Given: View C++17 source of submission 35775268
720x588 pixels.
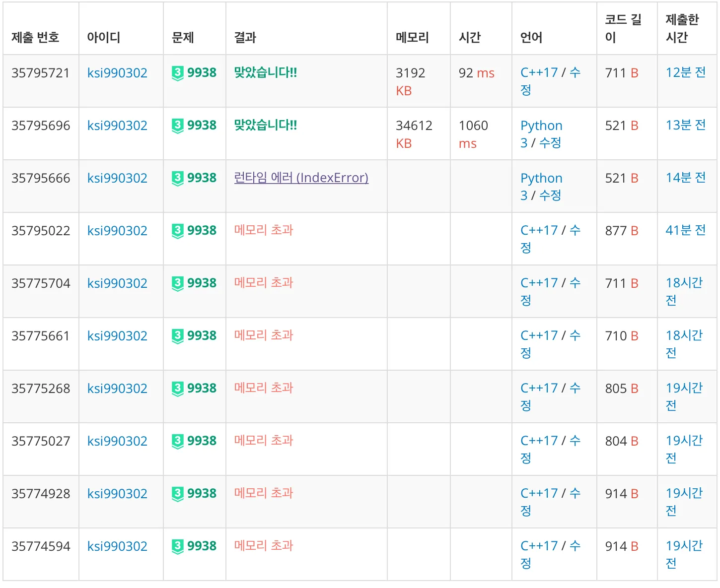Looking at the screenshot, I should click(539, 389).
